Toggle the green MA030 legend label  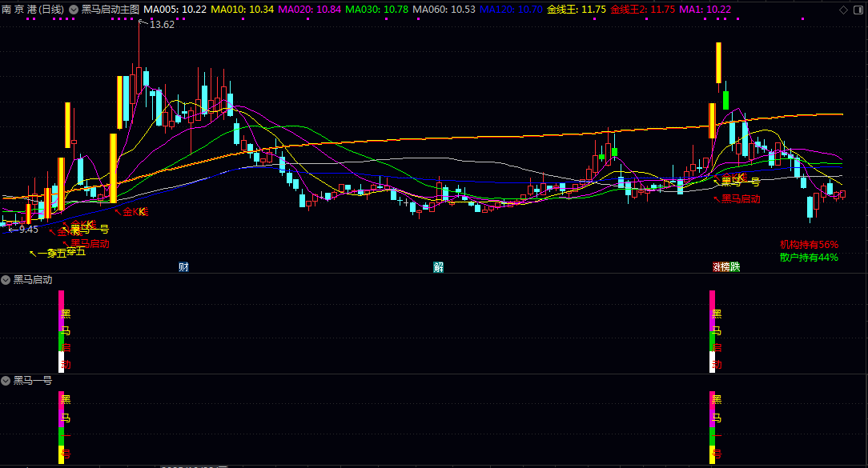[x=377, y=10]
